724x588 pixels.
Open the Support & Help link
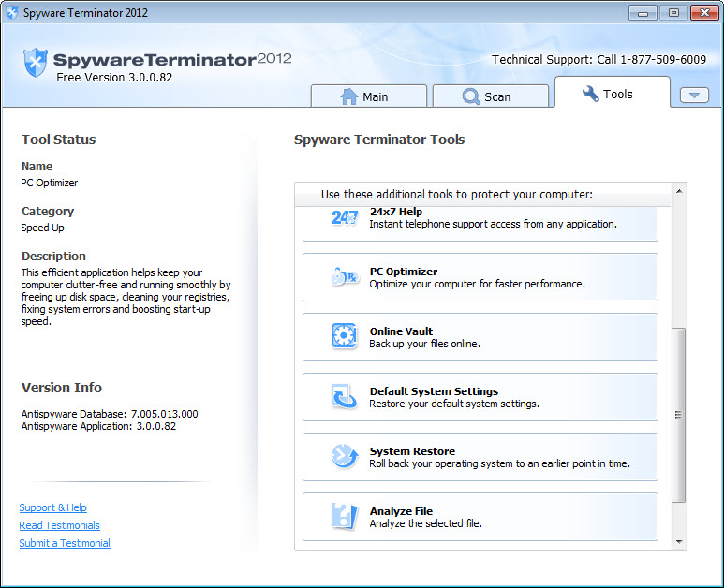tap(53, 507)
